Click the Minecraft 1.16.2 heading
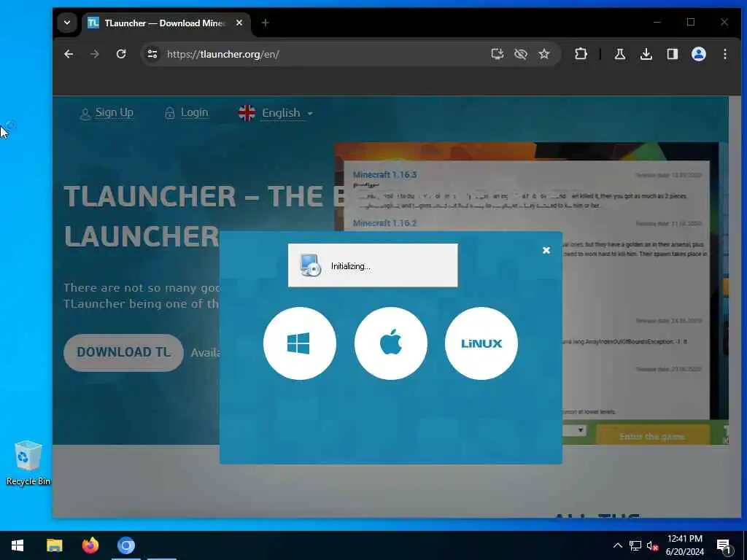The width and height of the screenshot is (747, 560). [x=385, y=223]
